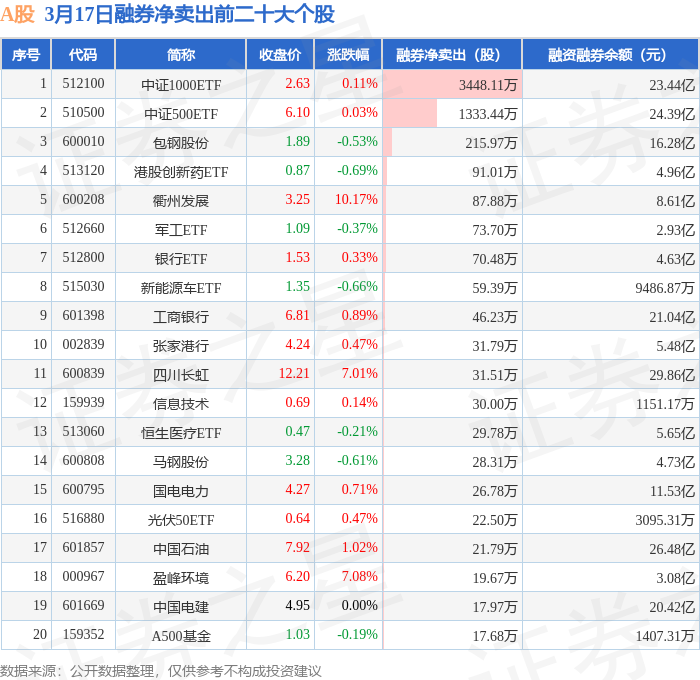Click the title 3月17日融券净卖出前二十大个股
700x680 pixels.
click(x=189, y=15)
